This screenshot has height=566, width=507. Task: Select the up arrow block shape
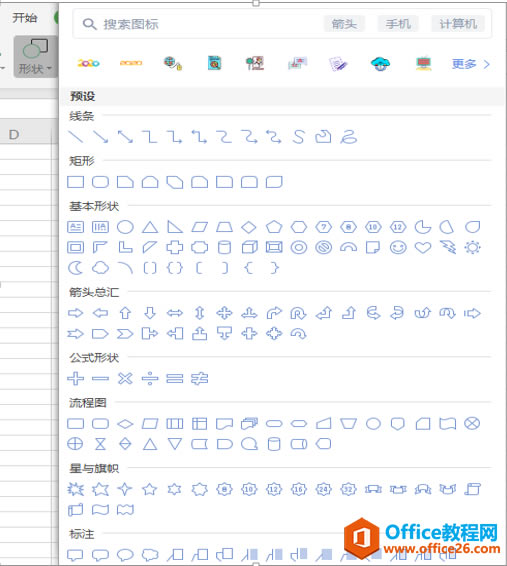[x=125, y=313]
